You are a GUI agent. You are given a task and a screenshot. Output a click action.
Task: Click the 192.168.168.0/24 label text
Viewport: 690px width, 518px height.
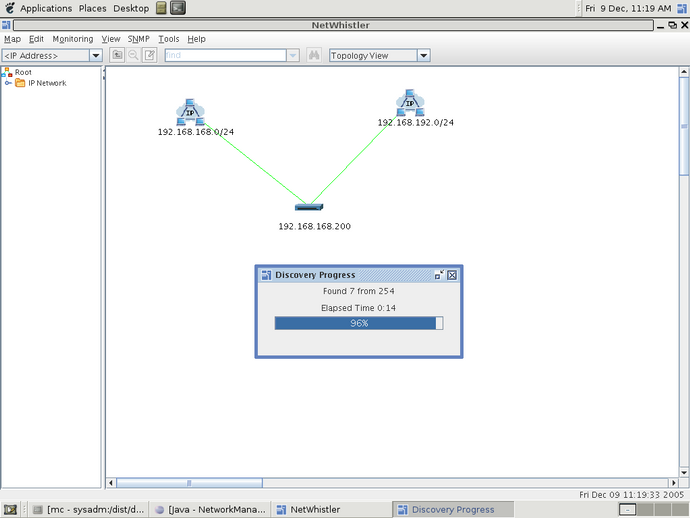tap(196, 132)
